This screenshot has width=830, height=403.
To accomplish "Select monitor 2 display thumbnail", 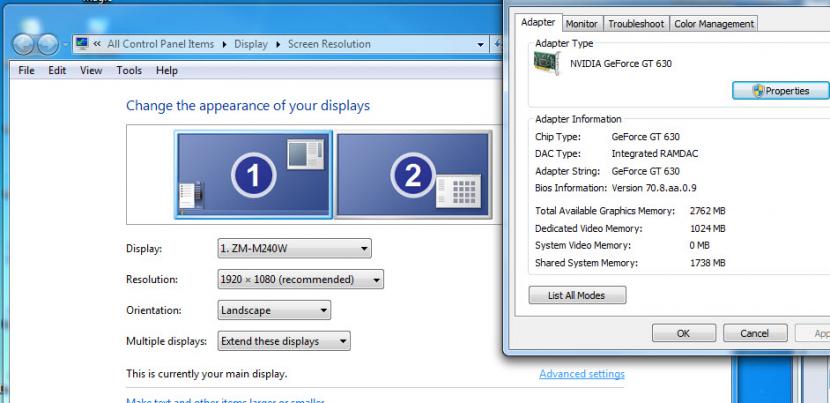I will (414, 174).
